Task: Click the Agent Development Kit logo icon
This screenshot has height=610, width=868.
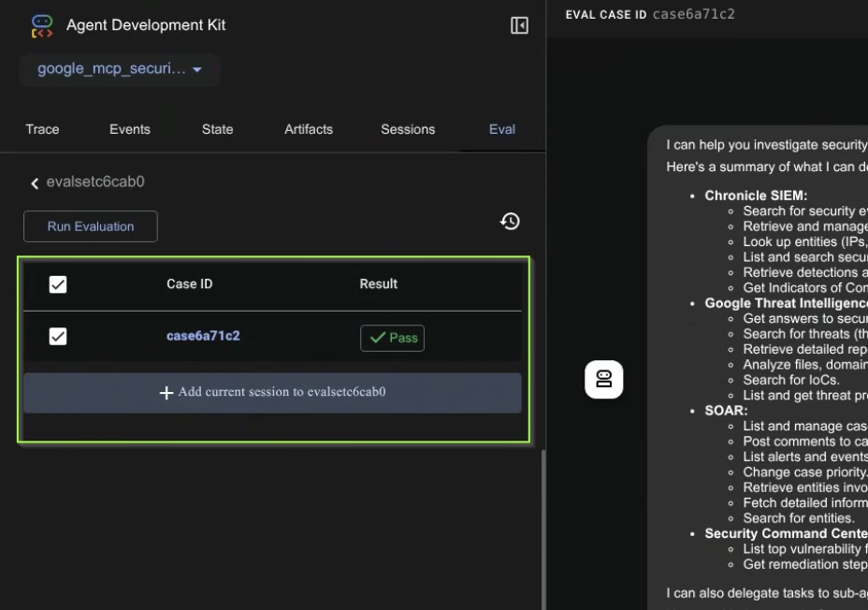Action: (x=42, y=25)
